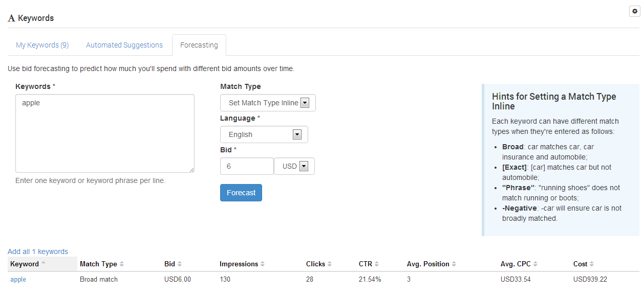Viewport: 644px width, 298px height.
Task: Sort by Cost column arrow icon
Action: coord(592,264)
